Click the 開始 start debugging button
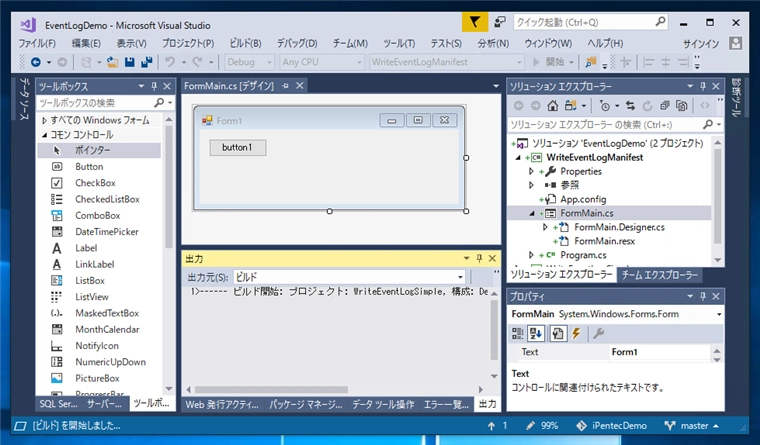This screenshot has height=445, width=760. click(553, 62)
